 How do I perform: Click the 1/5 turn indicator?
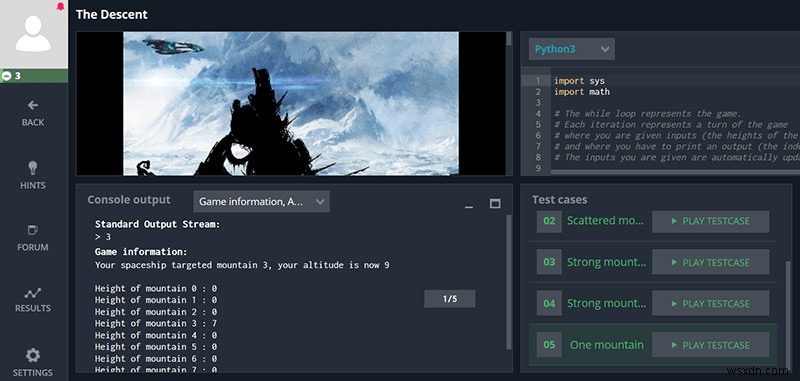(449, 299)
